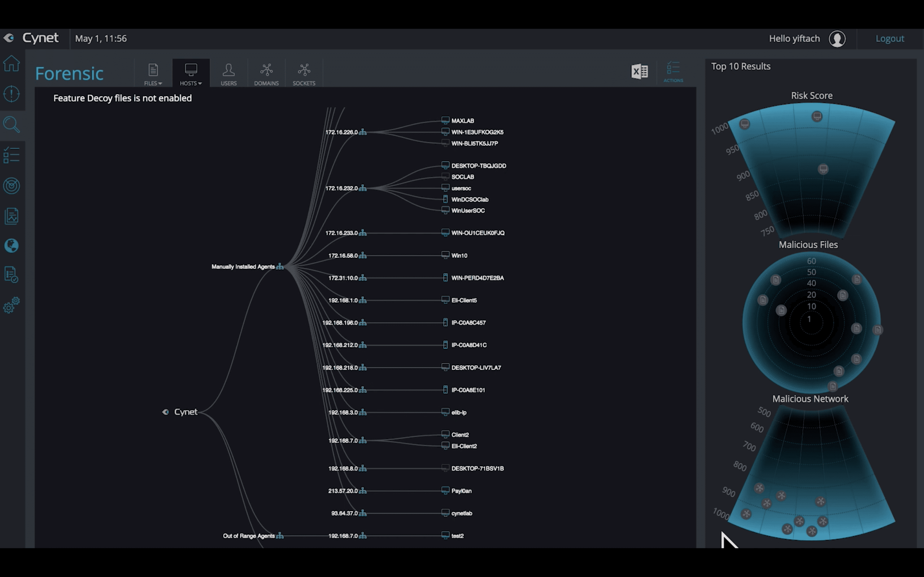Open the FILES dropdown
The image size is (924, 577).
pos(153,73)
